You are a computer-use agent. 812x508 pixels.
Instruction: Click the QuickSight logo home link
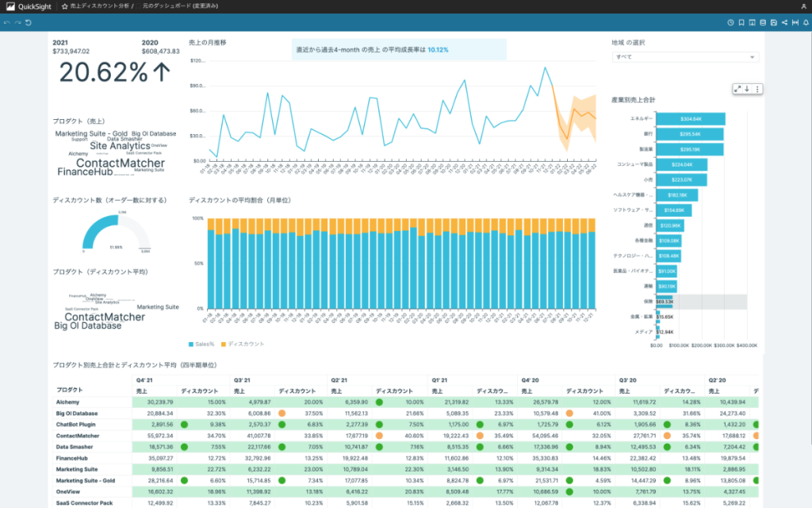(29, 6)
